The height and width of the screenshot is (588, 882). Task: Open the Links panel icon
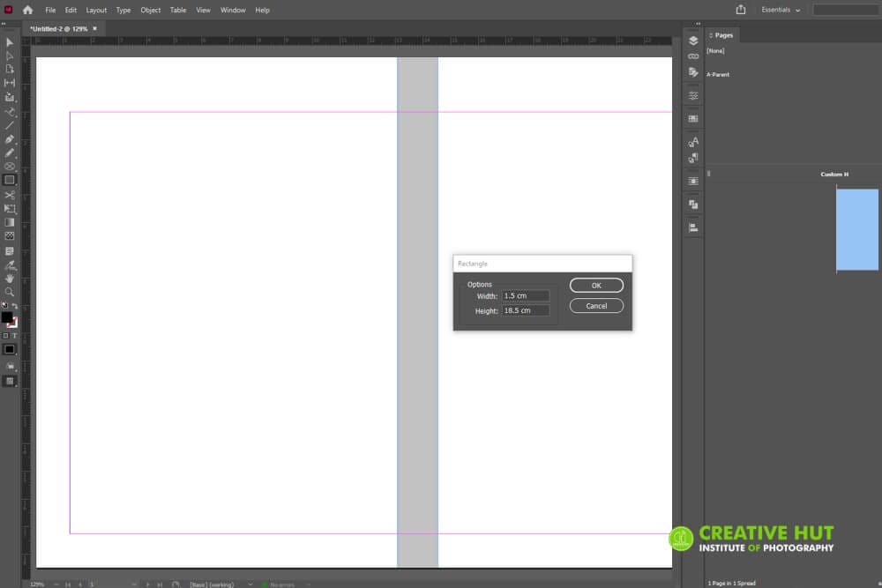[693, 56]
